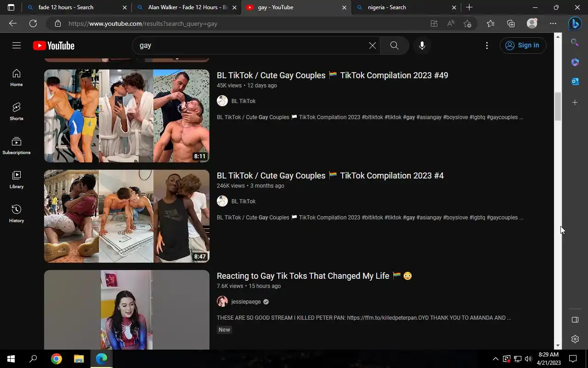Open BL TikTok channel under #4 video

pos(243,201)
